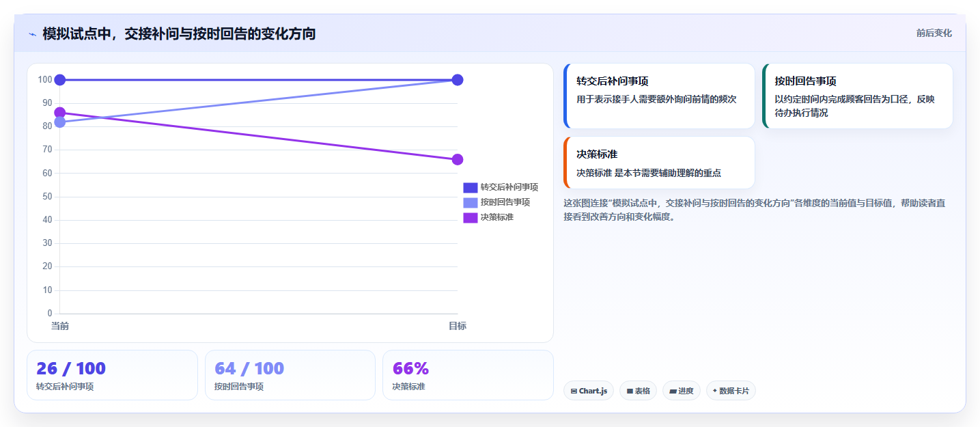Image resolution: width=980 pixels, height=427 pixels.
Task: Click the 转交后补问事项 label under 26 / 100
Action: click(x=65, y=387)
